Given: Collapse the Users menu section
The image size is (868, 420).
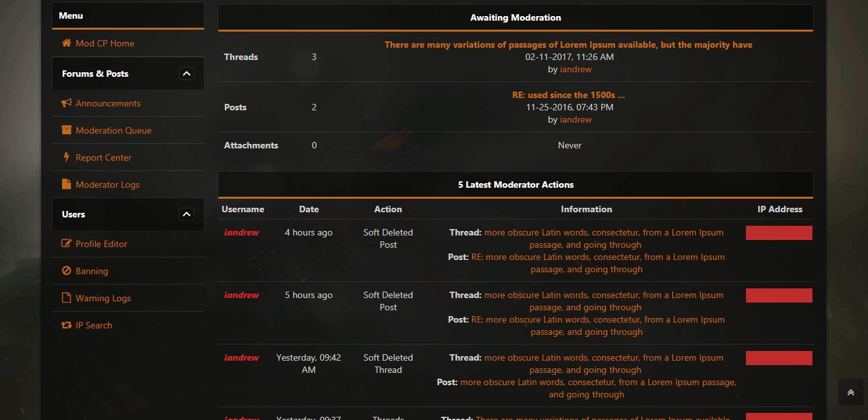Looking at the screenshot, I should tap(186, 214).
